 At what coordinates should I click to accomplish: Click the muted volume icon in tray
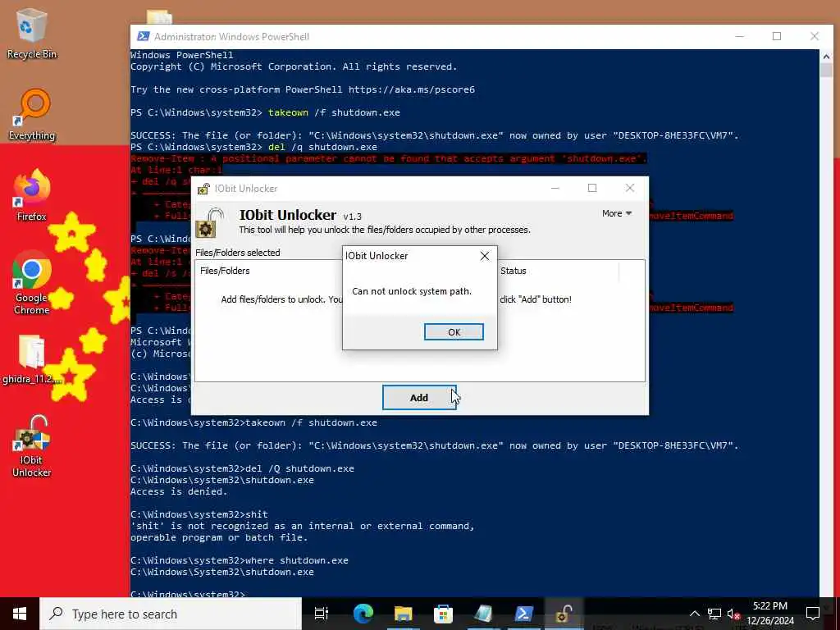coord(733,614)
